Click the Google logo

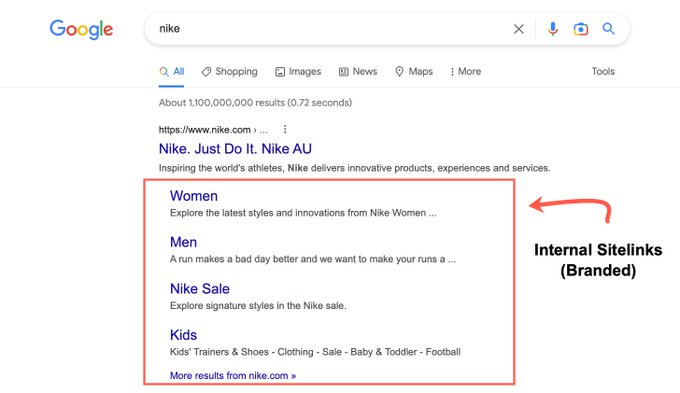click(x=81, y=29)
